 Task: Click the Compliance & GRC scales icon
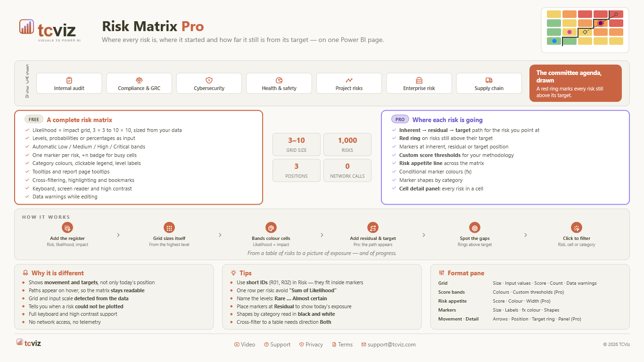coord(139,80)
